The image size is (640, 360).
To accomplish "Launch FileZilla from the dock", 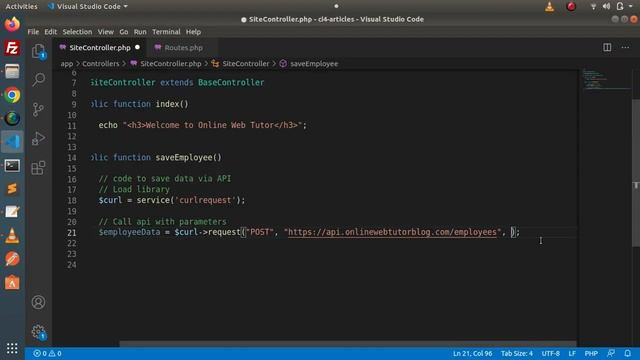I will click(x=12, y=48).
